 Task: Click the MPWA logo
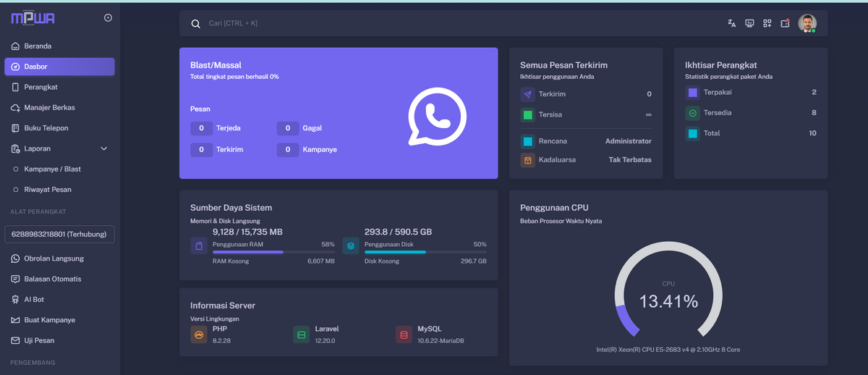[x=33, y=18]
